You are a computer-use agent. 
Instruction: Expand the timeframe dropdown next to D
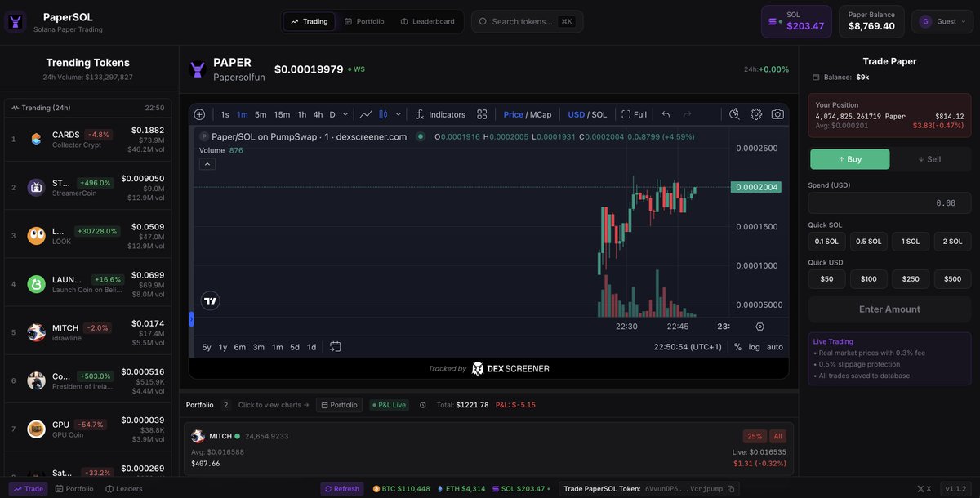coord(345,113)
